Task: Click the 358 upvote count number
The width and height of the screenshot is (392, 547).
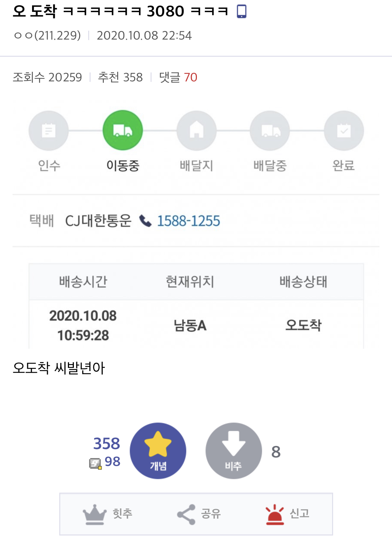Action: pyautogui.click(x=107, y=444)
